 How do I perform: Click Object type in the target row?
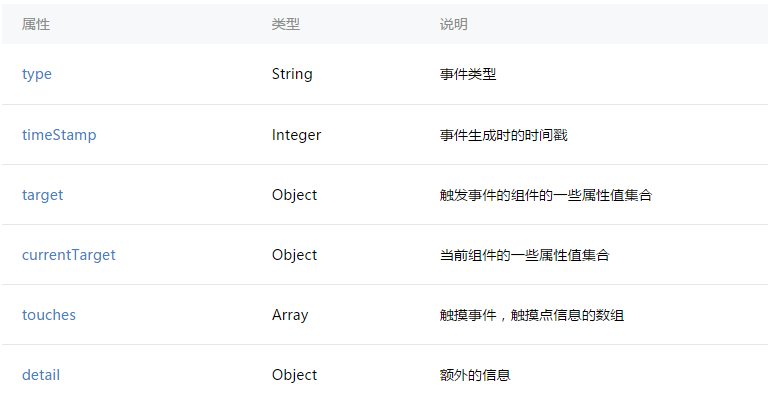pyautogui.click(x=294, y=195)
